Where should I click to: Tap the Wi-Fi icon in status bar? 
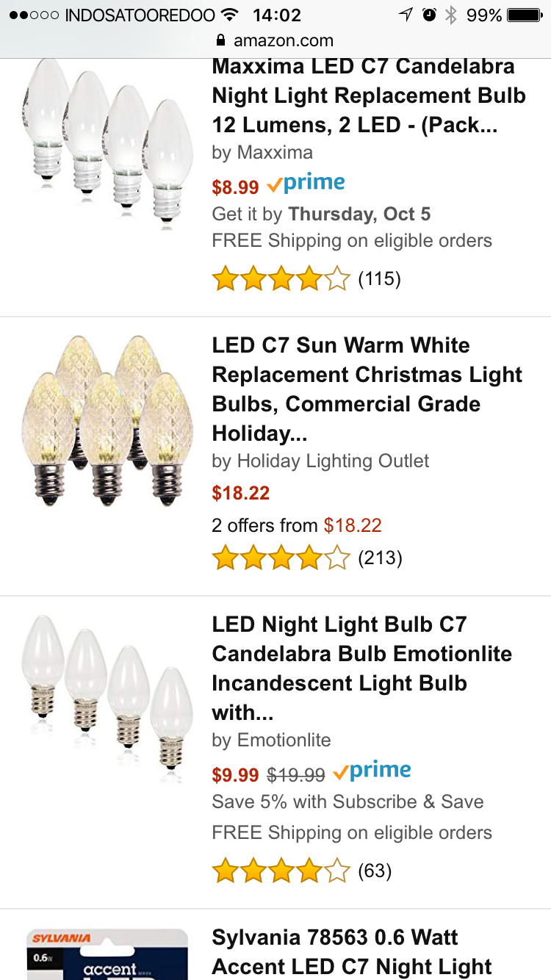click(230, 15)
